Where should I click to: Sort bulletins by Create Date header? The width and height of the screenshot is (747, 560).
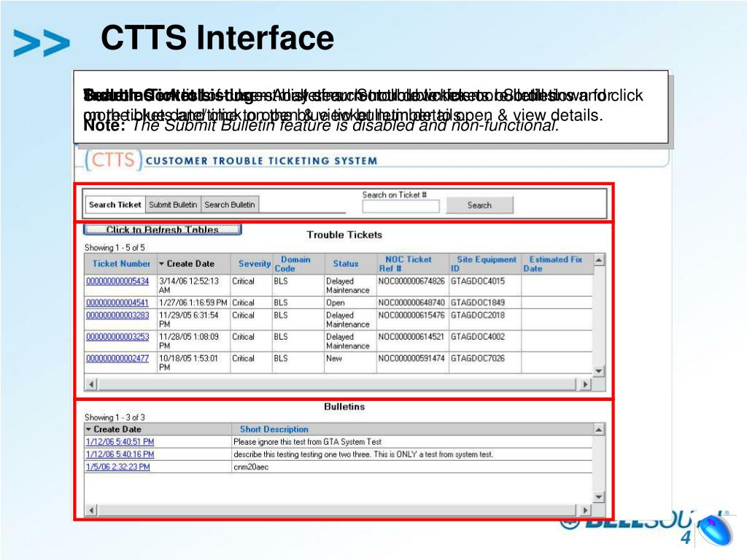pos(117,429)
